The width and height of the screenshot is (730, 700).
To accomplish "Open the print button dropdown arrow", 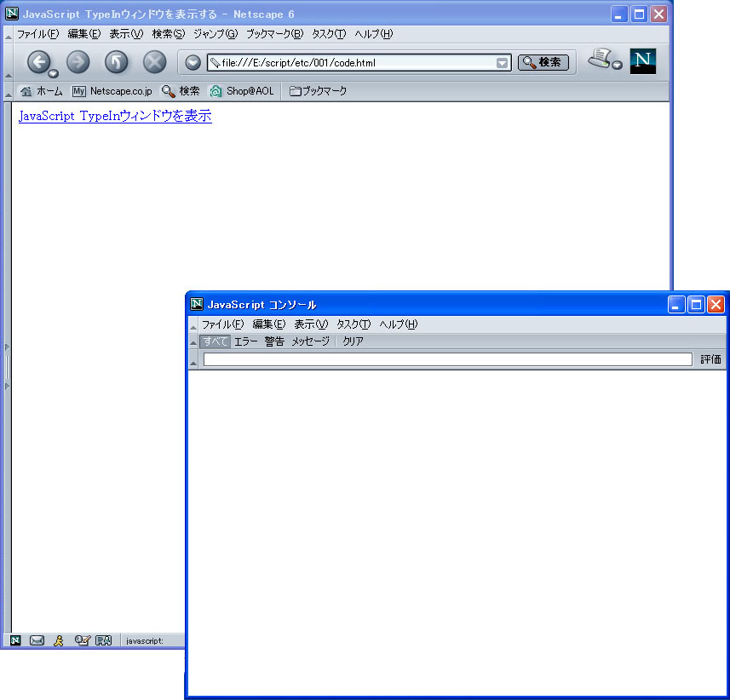I will tap(618, 66).
